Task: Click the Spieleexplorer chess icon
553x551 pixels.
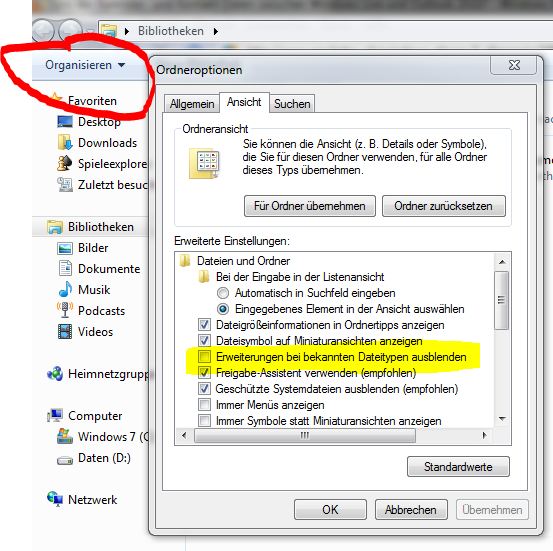Action: pyautogui.click(x=65, y=163)
